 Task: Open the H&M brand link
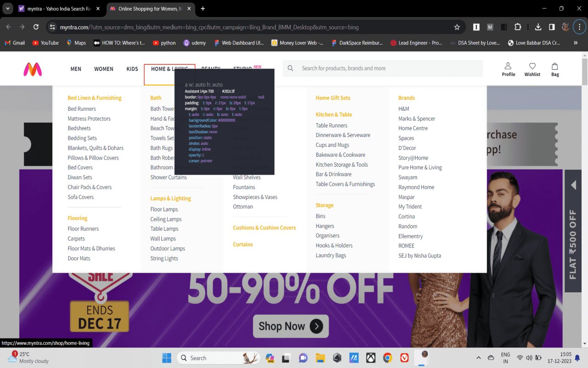coord(403,109)
